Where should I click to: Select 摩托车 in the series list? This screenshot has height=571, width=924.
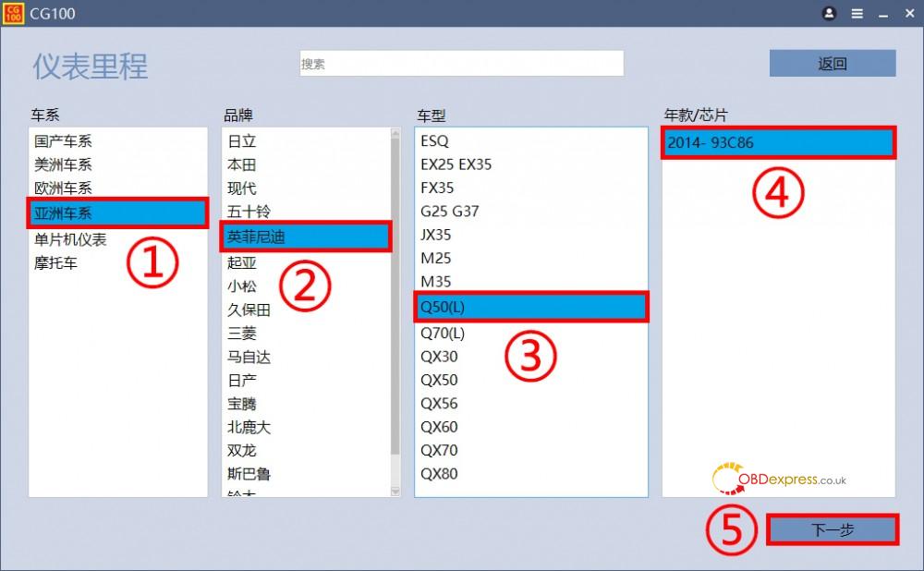coord(118,262)
